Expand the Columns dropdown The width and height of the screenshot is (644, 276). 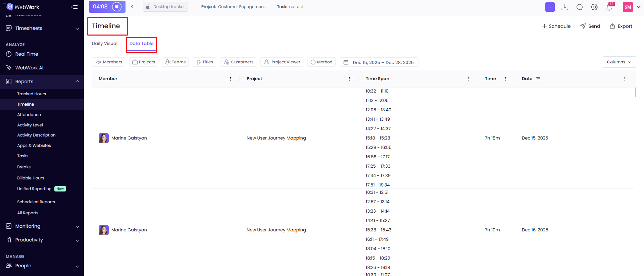619,62
